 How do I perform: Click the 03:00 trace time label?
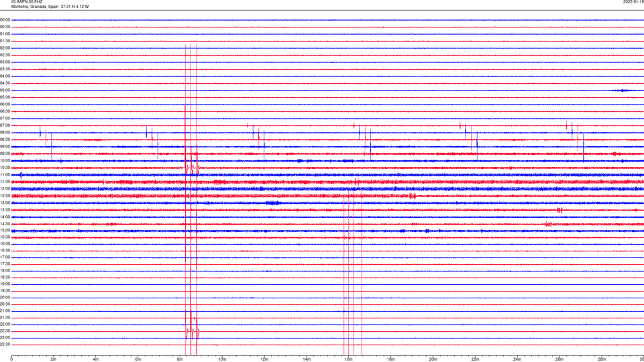click(5, 62)
